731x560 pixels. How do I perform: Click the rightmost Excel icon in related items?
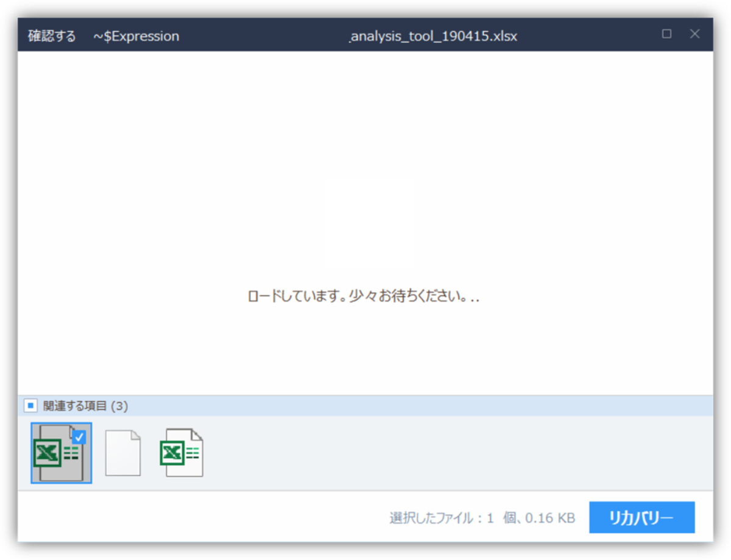(182, 451)
